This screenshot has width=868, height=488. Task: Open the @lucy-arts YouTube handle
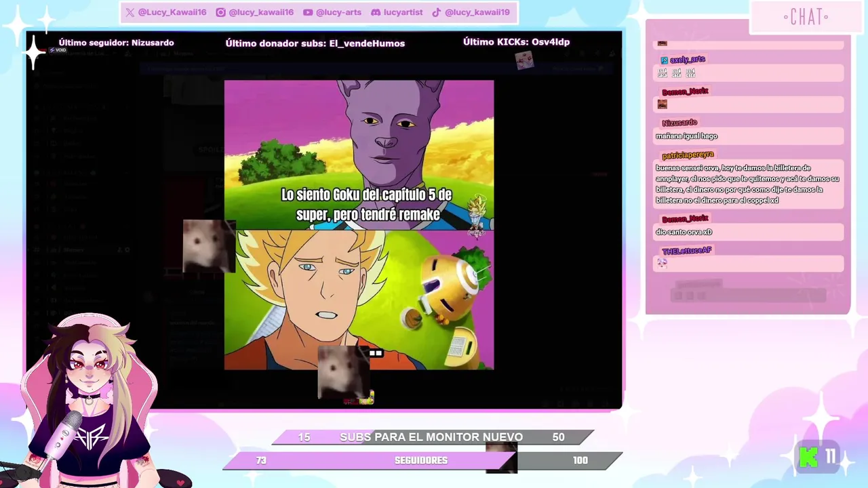coord(339,12)
